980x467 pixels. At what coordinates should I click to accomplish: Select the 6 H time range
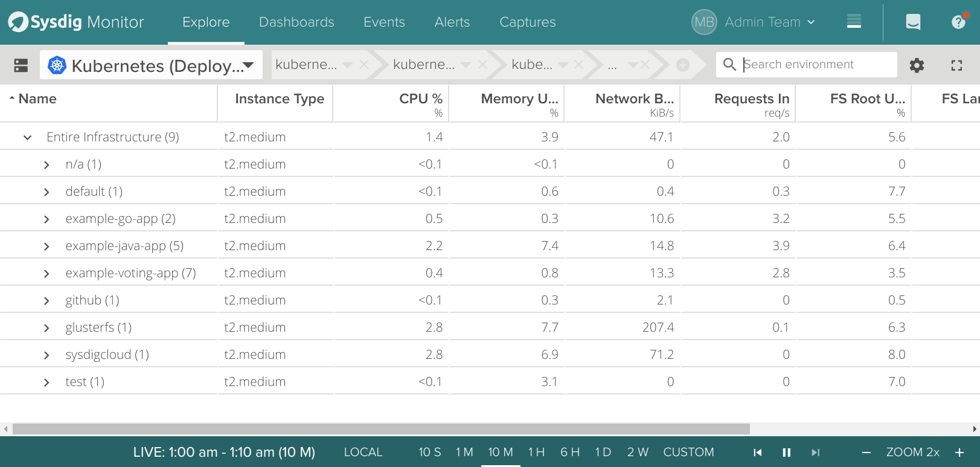570,453
